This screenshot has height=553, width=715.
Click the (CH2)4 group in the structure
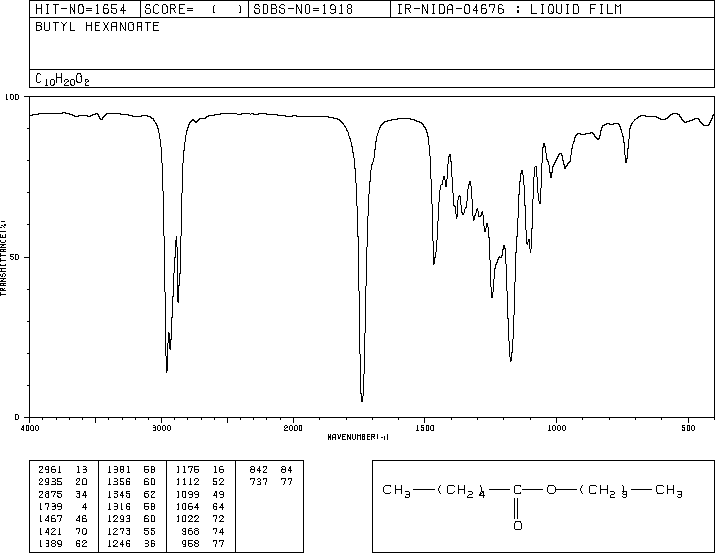[x=461, y=491]
